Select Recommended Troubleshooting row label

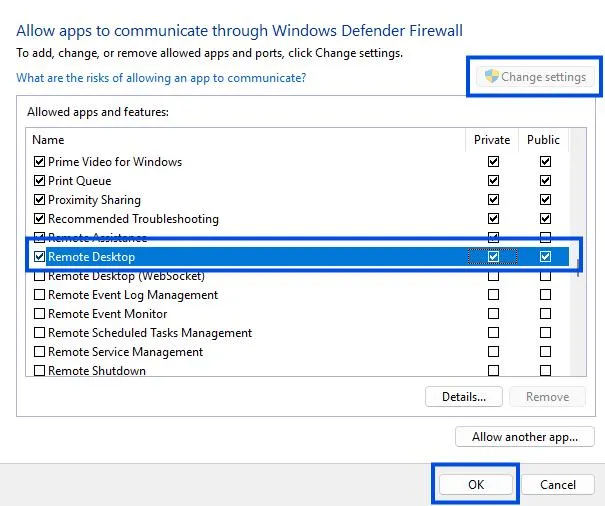click(133, 219)
